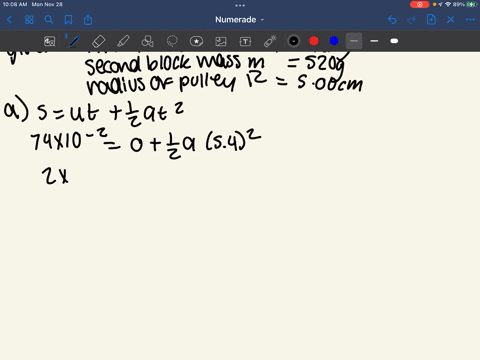Select the Highlighter tool

pos(123,41)
